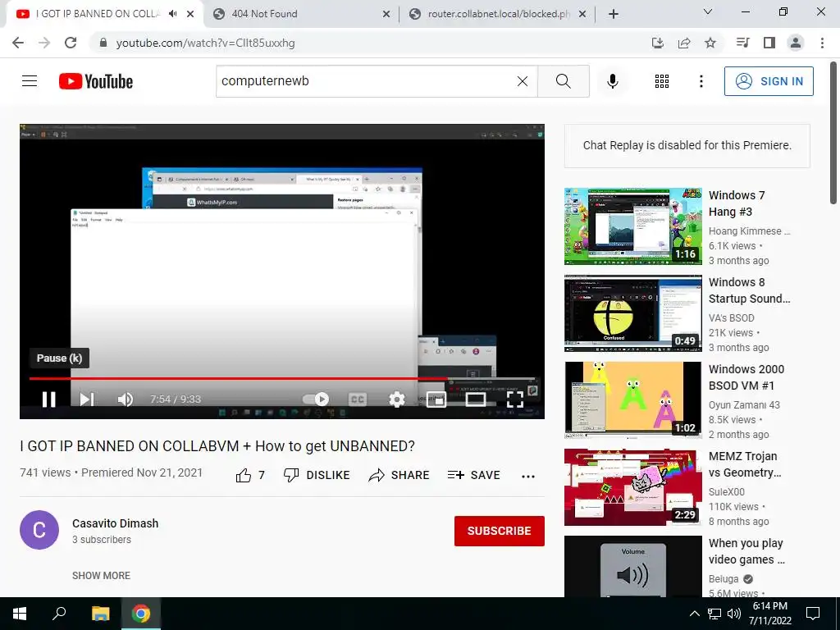Open the Windows Start menu
This screenshot has height=630, width=840.
click(x=20, y=614)
